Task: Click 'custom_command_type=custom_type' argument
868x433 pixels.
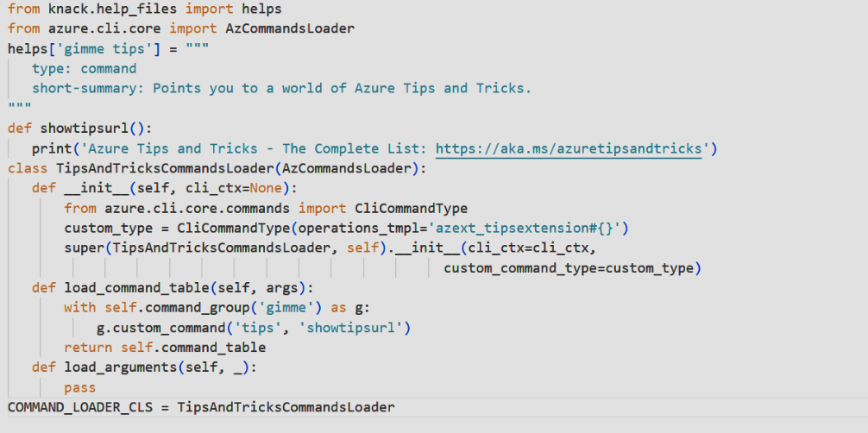Action: pyautogui.click(x=569, y=268)
